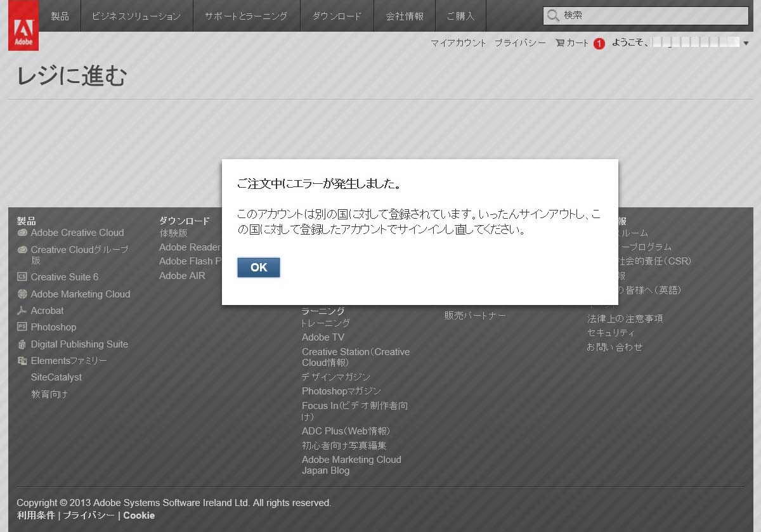Open the カート link
Viewport: 761px width, 532px height.
pyautogui.click(x=578, y=43)
